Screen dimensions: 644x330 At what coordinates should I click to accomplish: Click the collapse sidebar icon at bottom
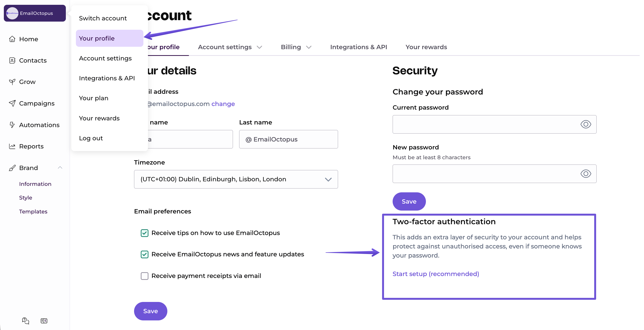[x=44, y=321]
